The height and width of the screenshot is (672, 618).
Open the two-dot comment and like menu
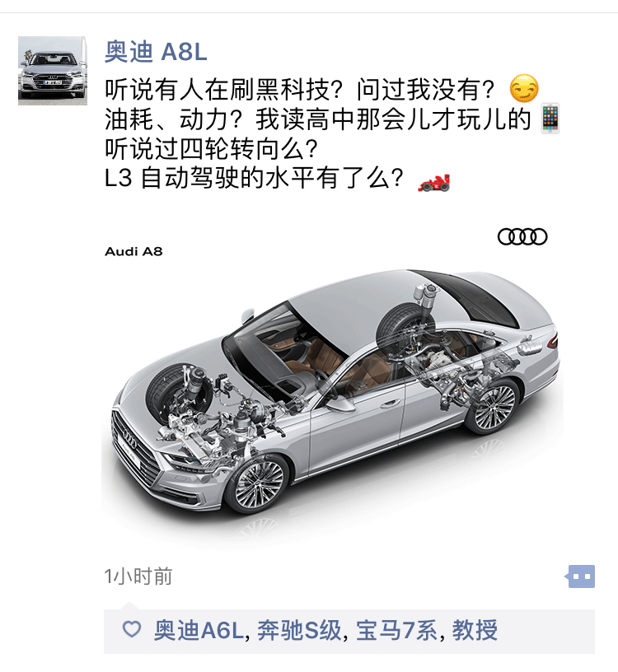click(580, 576)
